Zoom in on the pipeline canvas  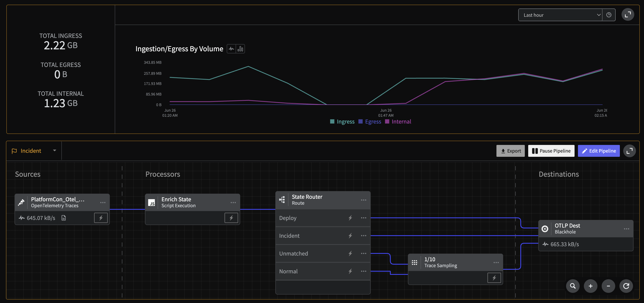(x=590, y=286)
